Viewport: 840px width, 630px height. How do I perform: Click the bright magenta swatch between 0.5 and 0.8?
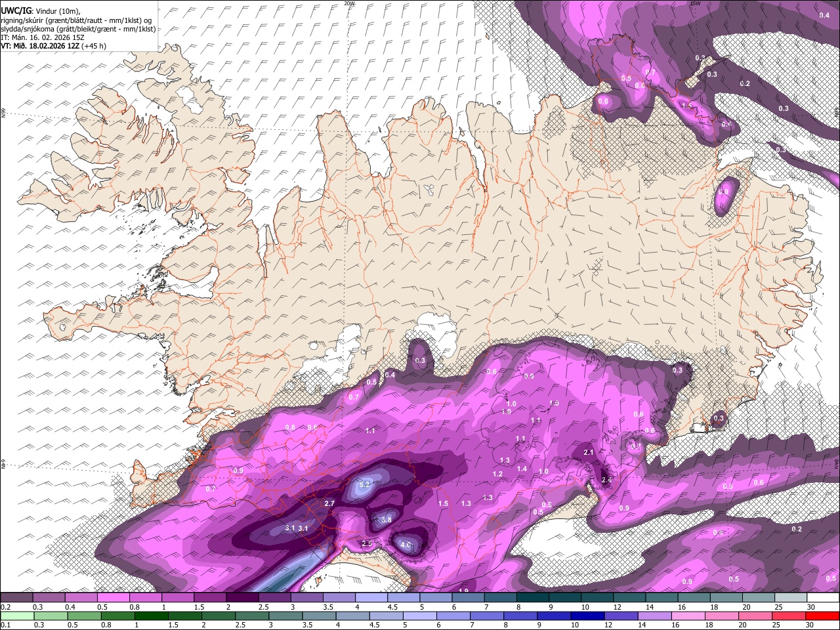(114, 597)
